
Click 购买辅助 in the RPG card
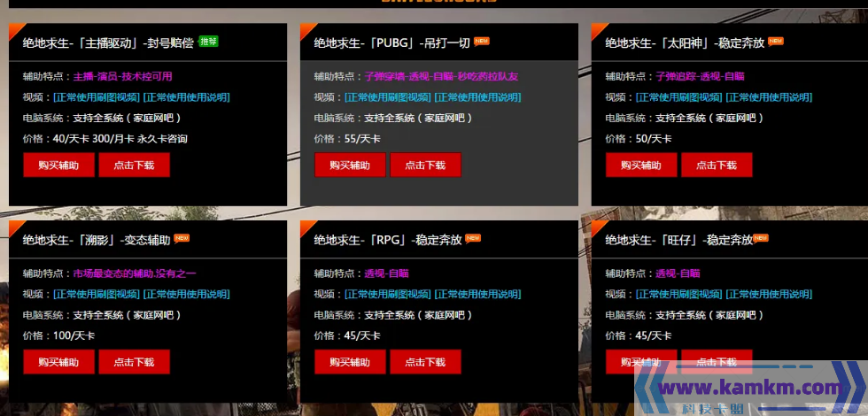pos(350,362)
